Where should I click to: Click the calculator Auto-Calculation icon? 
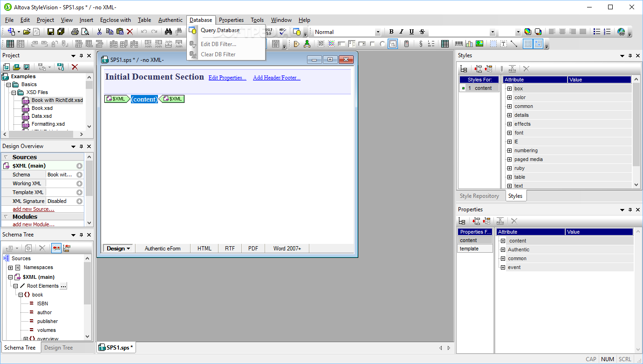(x=407, y=44)
